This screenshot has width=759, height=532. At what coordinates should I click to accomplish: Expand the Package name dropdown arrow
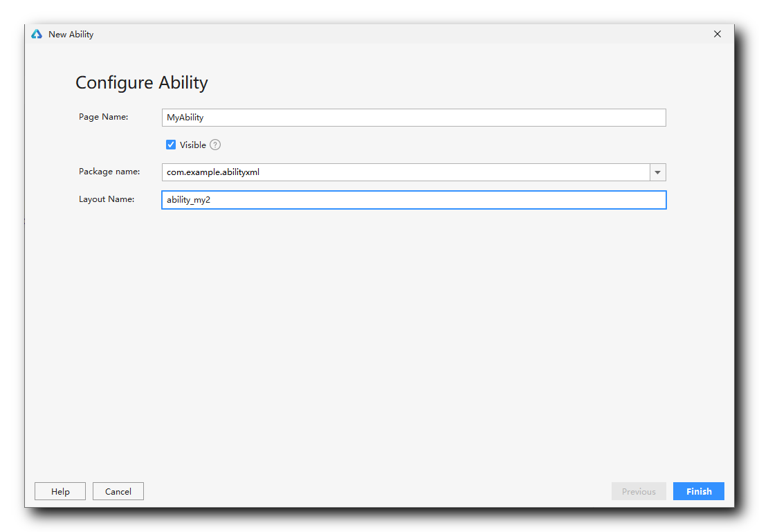(657, 172)
